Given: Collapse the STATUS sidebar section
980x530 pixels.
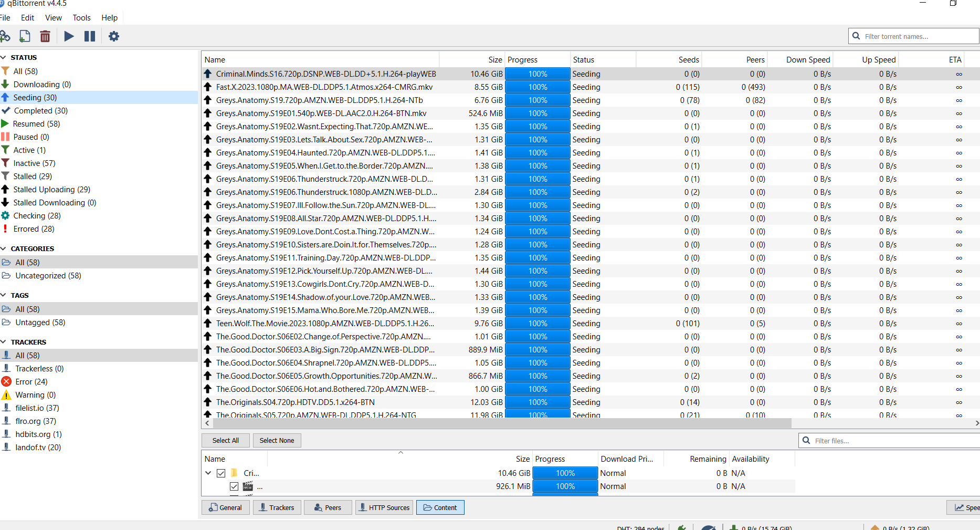Looking at the screenshot, I should pyautogui.click(x=4, y=57).
